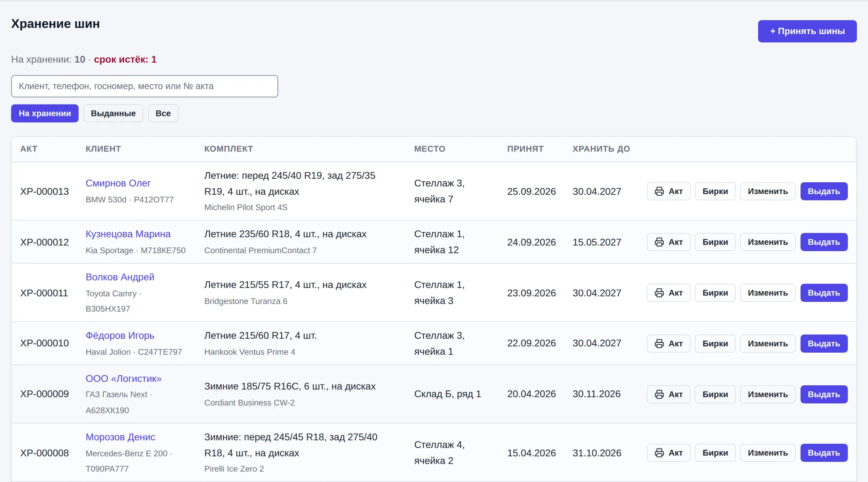This screenshot has width=868, height=482.
Task: Focus the client search input field
Action: (144, 86)
